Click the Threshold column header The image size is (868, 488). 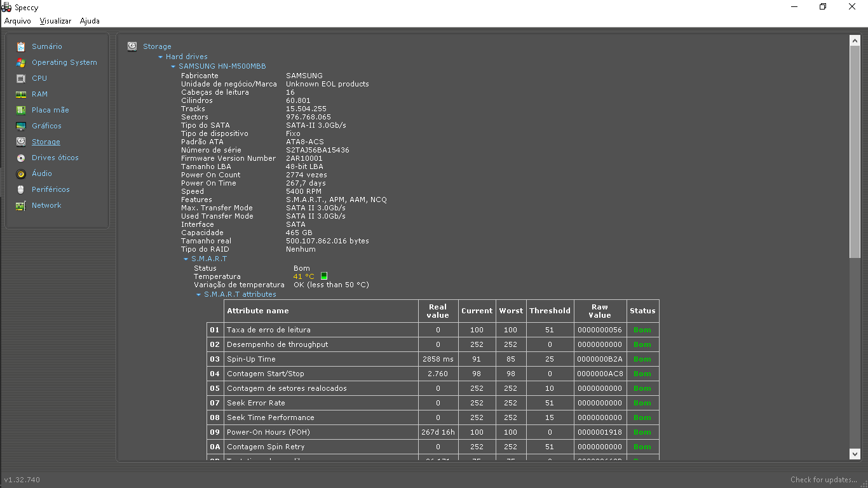pyautogui.click(x=550, y=311)
